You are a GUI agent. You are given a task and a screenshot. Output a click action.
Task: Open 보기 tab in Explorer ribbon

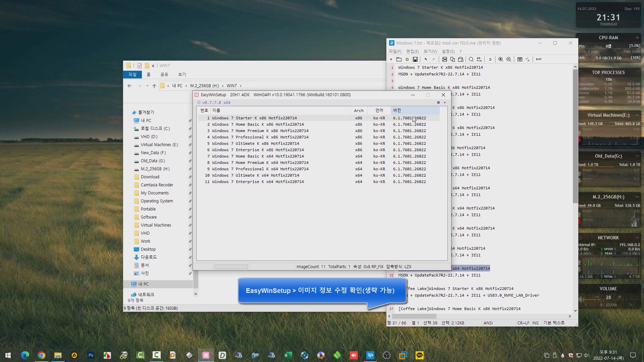(182, 74)
